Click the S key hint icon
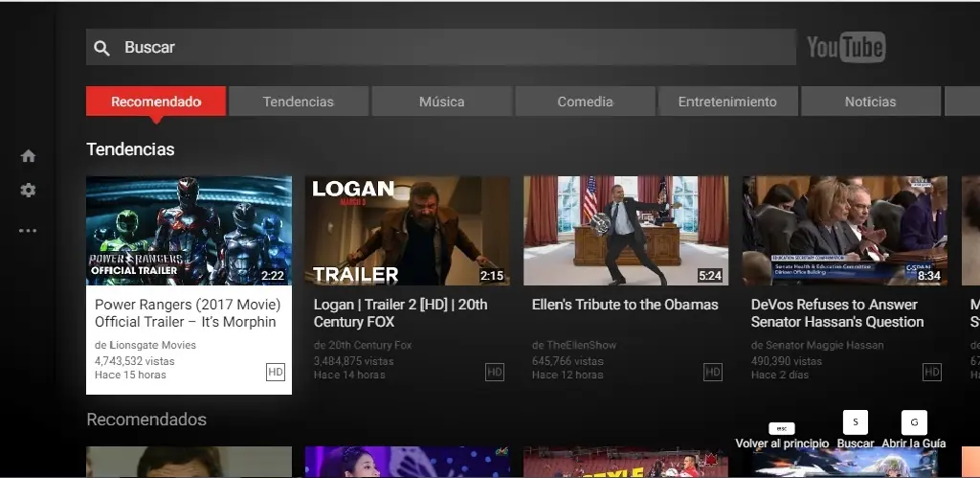 coord(856,422)
